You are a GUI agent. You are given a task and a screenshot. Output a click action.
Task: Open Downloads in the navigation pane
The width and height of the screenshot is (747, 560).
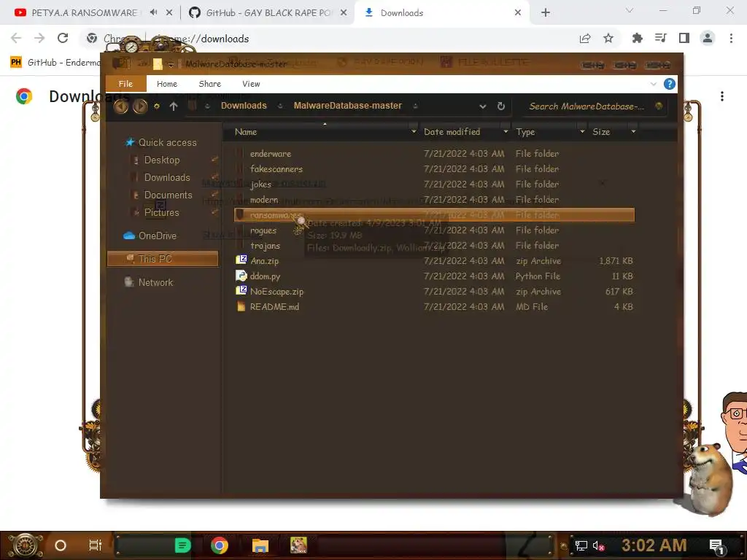click(x=167, y=177)
